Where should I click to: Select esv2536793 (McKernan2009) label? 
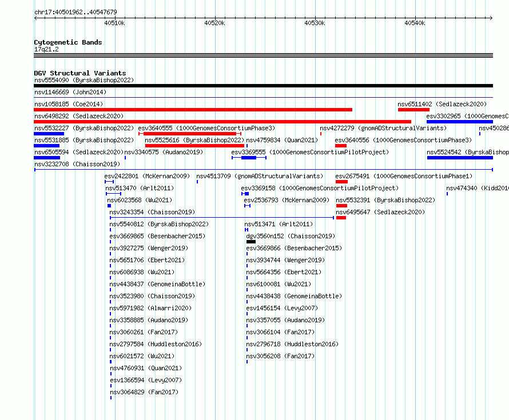[x=287, y=200]
